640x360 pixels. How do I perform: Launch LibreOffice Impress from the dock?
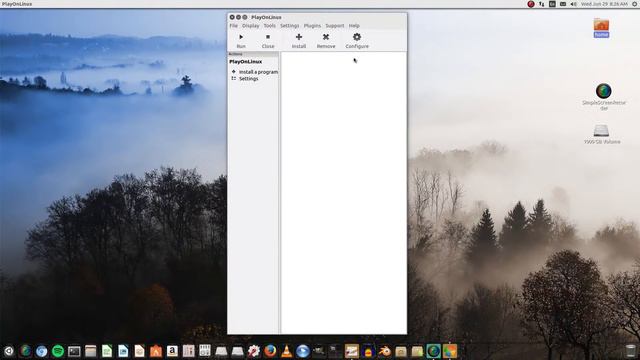click(x=140, y=351)
